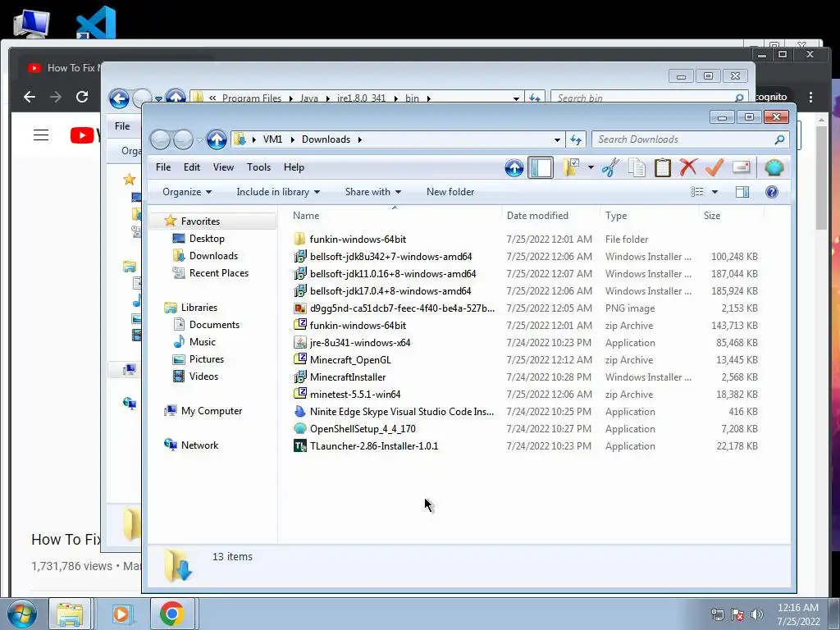Open the Tools menu
The image size is (840, 630).
[x=258, y=167]
